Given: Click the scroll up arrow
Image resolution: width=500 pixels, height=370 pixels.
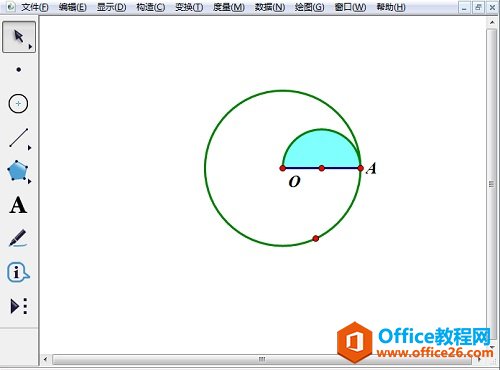Looking at the screenshot, I should pos(492,22).
